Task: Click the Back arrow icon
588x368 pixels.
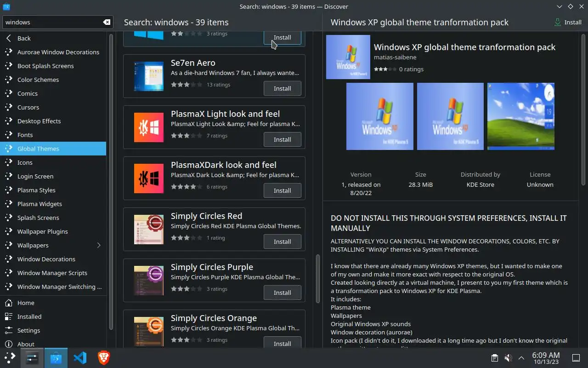Action: [x=9, y=38]
